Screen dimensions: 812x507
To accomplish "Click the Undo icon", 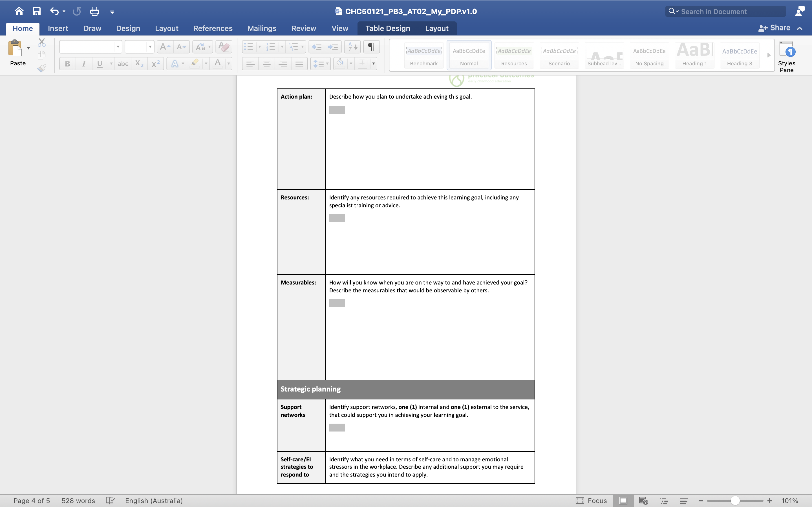I will click(54, 11).
